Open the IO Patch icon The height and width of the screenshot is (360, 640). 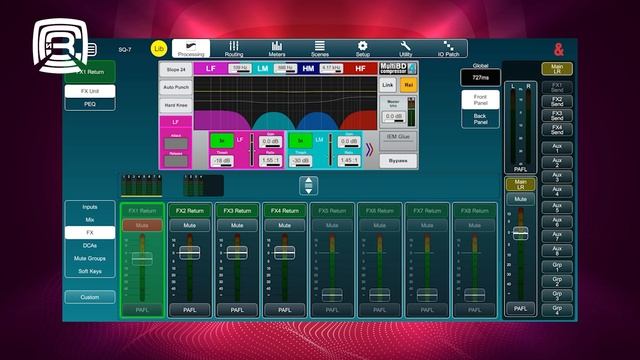[x=448, y=49]
